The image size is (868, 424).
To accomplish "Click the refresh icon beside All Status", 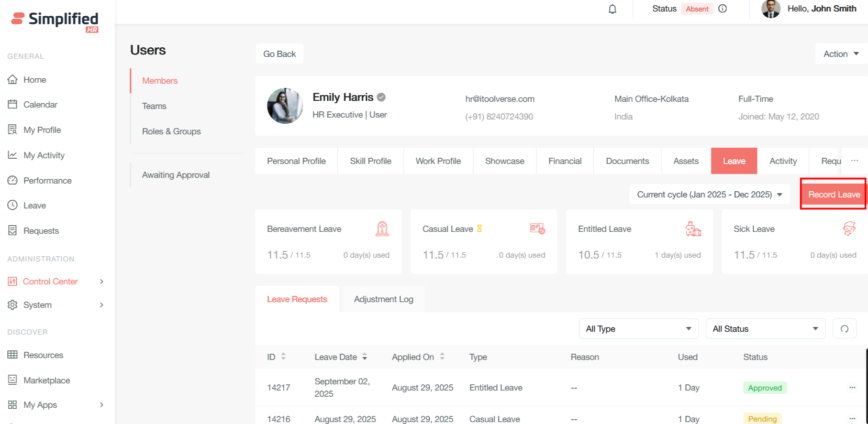I will point(844,329).
